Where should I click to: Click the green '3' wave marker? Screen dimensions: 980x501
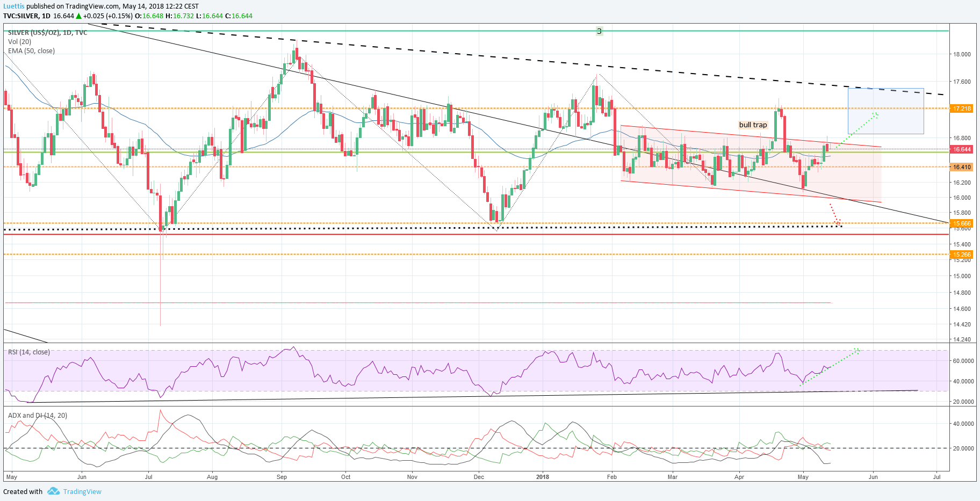(x=599, y=31)
